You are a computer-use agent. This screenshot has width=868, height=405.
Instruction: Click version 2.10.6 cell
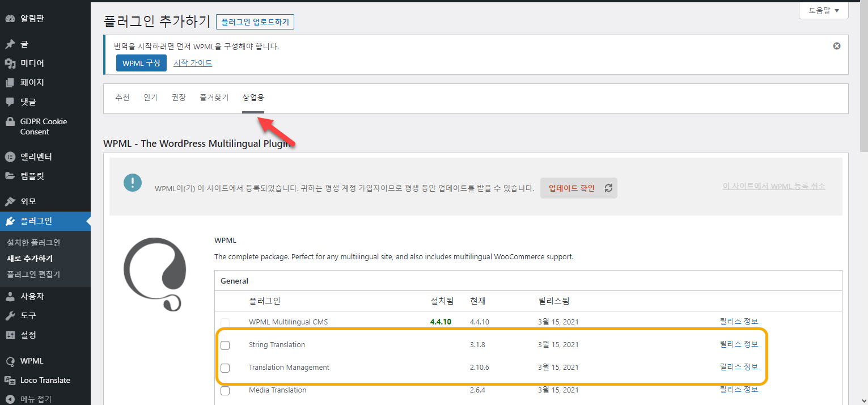pos(480,367)
